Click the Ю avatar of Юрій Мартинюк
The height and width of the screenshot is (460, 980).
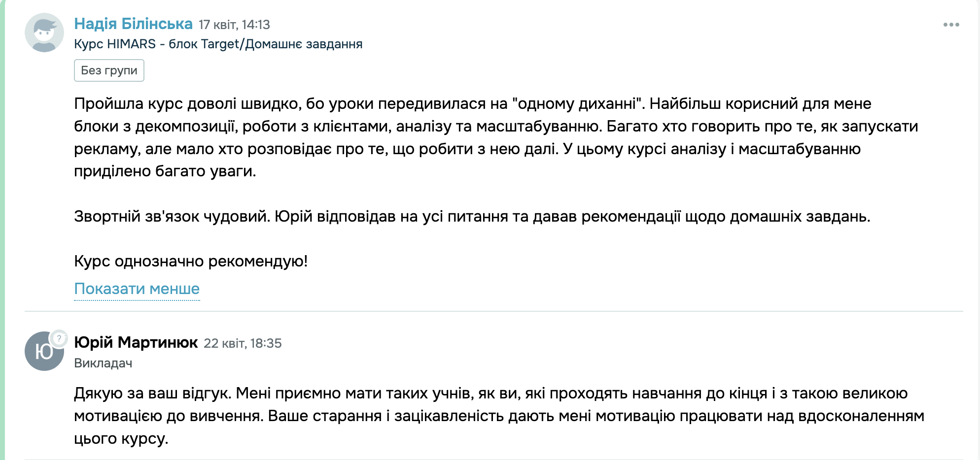pyautogui.click(x=43, y=352)
